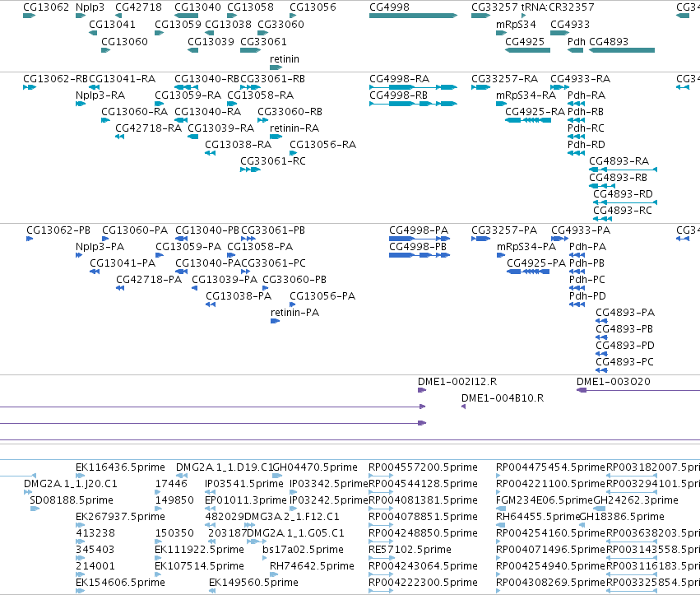The width and height of the screenshot is (700, 595).
Task: Click transcript CG33257-RA label
Action: [x=504, y=79]
